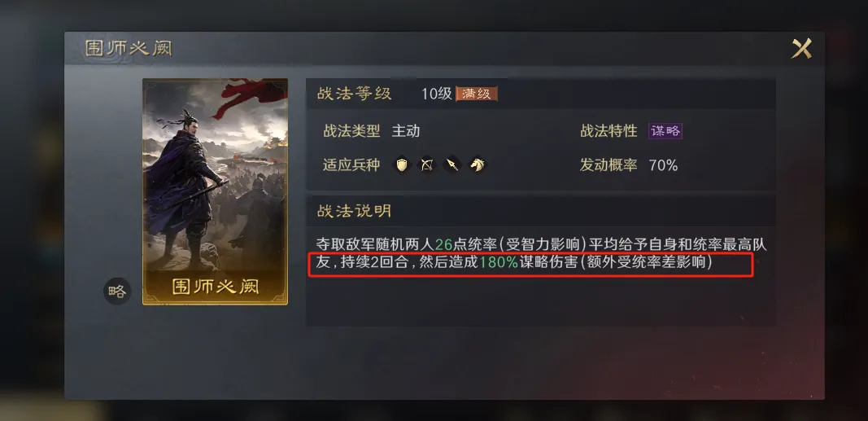Click the 发动概率 label
Viewport: 868px width, 421px height.
[608, 165]
